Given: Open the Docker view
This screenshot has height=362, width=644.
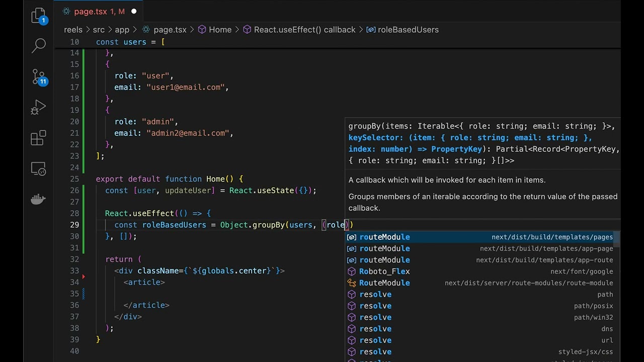Looking at the screenshot, I should click(x=39, y=199).
